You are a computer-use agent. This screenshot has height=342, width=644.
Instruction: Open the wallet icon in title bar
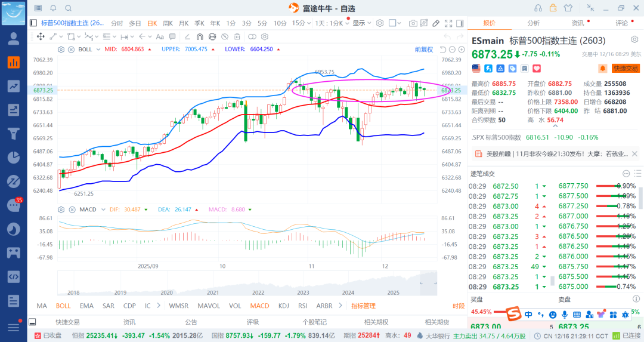pyautogui.click(x=553, y=8)
